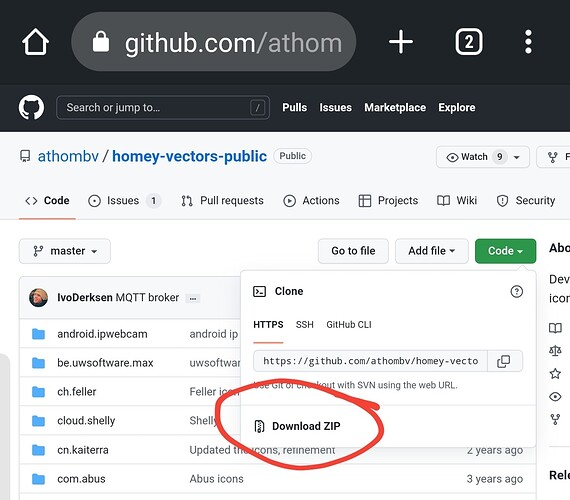Click the fork icon in About sidebar
Viewport: 570px width, 500px height.
pos(555,419)
